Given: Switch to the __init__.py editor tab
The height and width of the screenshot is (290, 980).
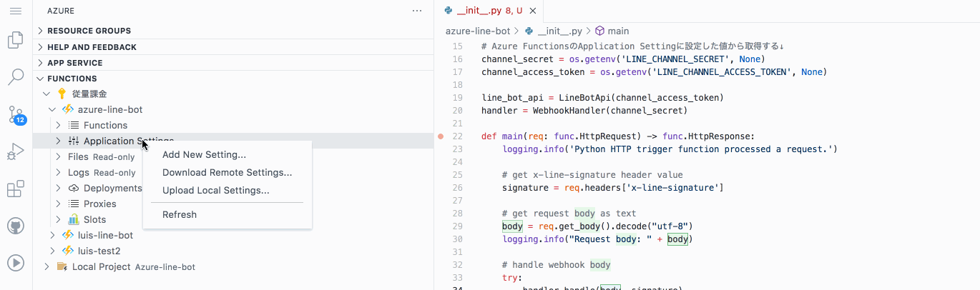Looking at the screenshot, I should [489, 11].
